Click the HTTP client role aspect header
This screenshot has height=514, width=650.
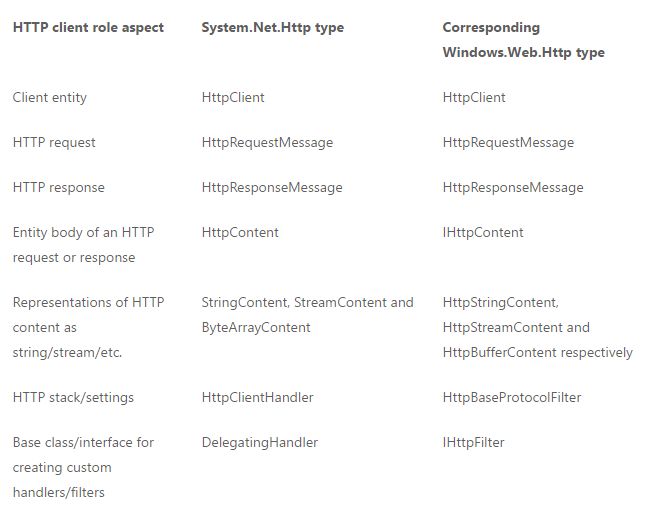(x=88, y=28)
